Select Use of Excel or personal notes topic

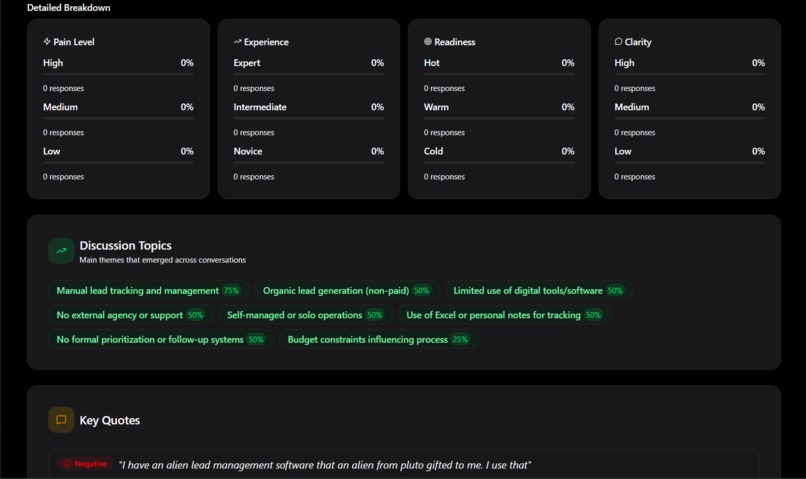[x=504, y=315]
